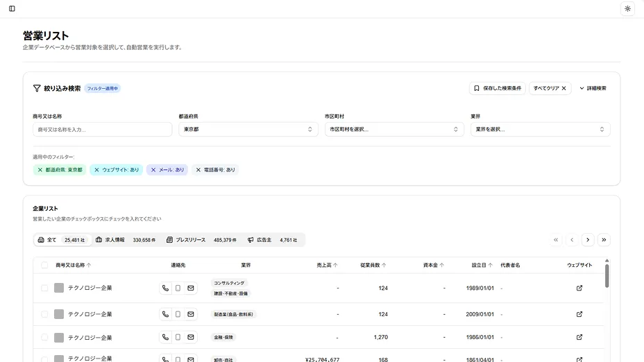Go to the first page of results
Viewport: 644px width, 362px height.
point(556,240)
